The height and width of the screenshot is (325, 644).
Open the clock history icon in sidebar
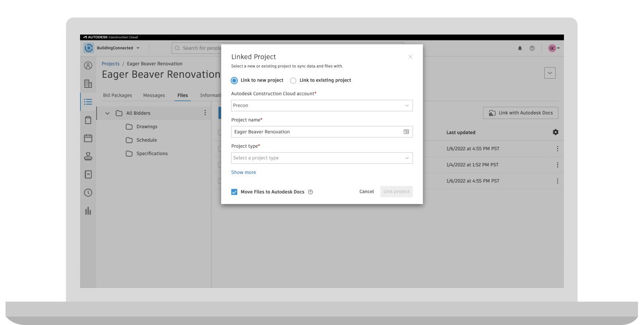(88, 192)
